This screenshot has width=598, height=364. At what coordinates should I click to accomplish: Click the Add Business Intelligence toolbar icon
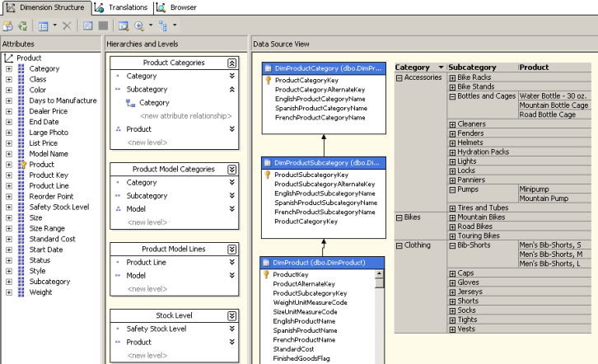(8, 26)
